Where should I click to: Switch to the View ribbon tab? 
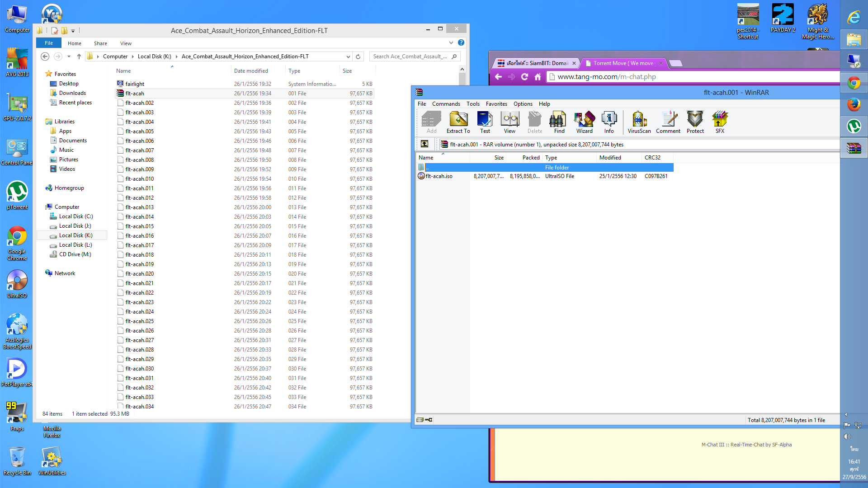(126, 43)
